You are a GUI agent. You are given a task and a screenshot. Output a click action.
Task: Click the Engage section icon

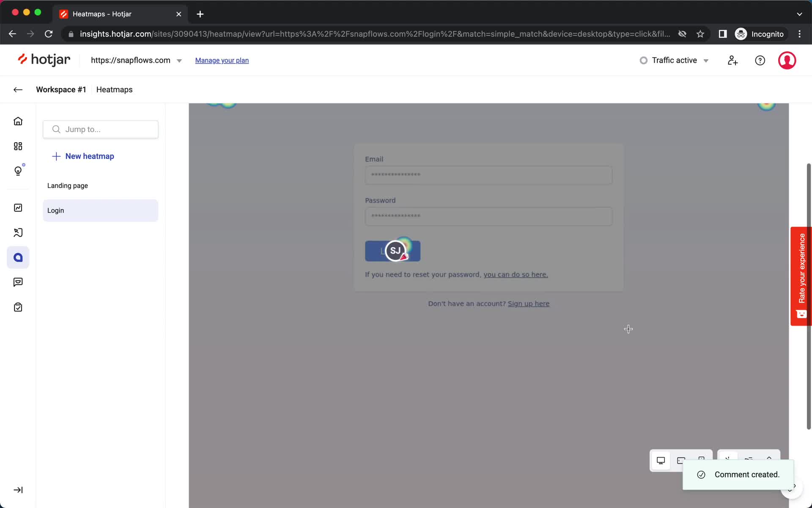[x=18, y=257]
